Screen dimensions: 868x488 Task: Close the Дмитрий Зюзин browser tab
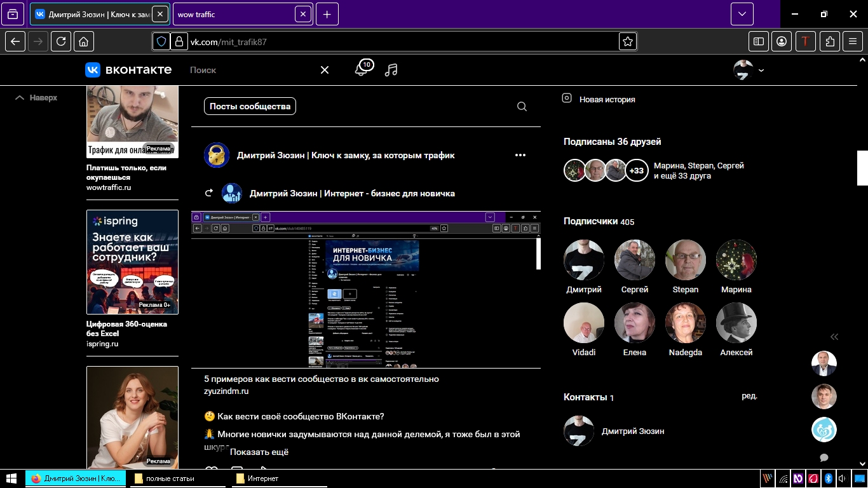click(x=160, y=14)
